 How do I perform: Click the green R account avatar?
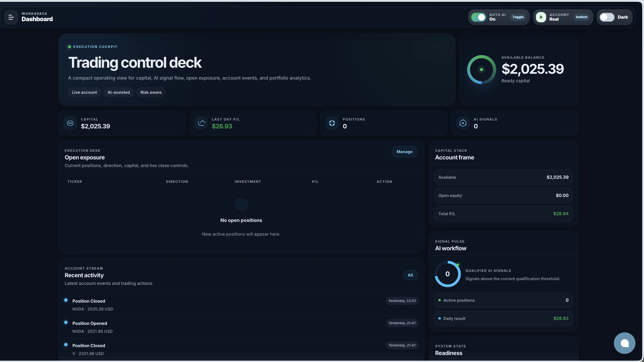click(541, 17)
